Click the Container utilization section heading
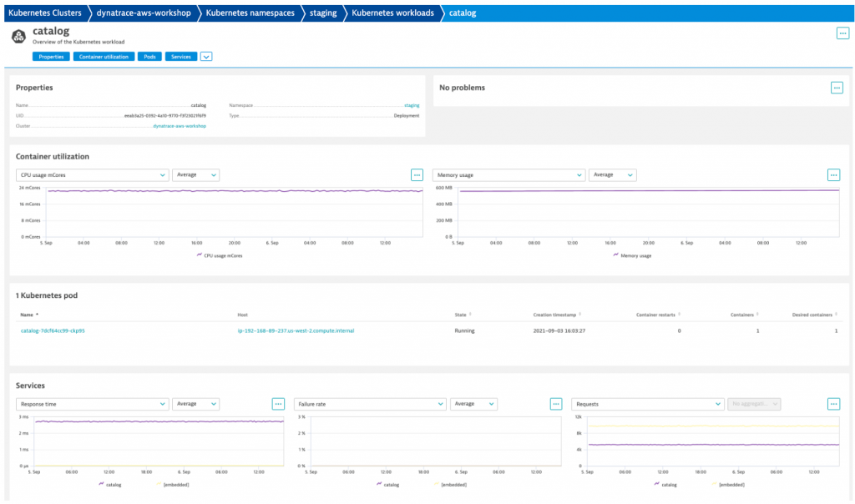Viewport: 855px width, 504px height. pyautogui.click(x=53, y=156)
